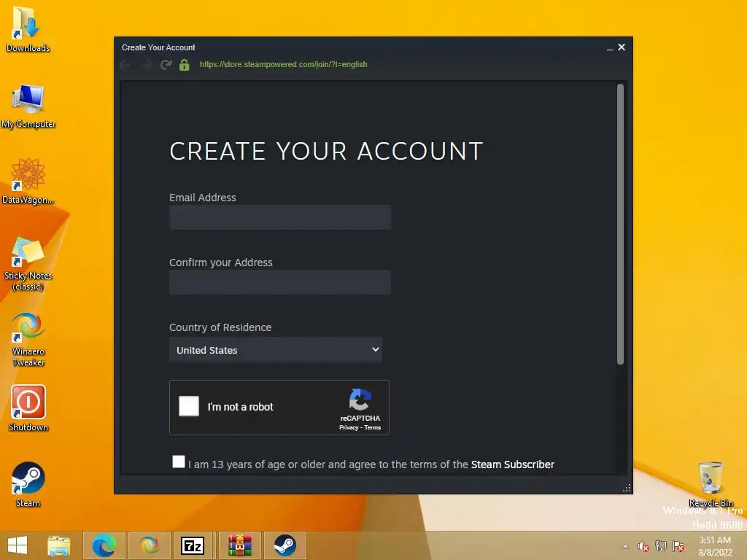Tick the 13 years of age agreement checkbox

(x=179, y=462)
